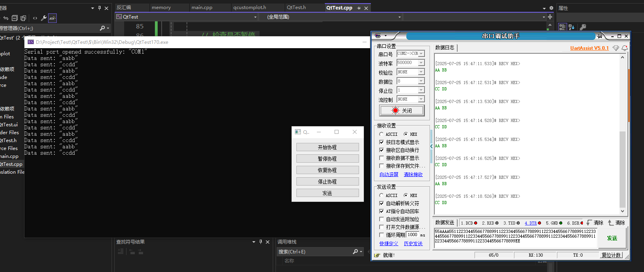Enable 循环周期 checkbox

point(382,235)
